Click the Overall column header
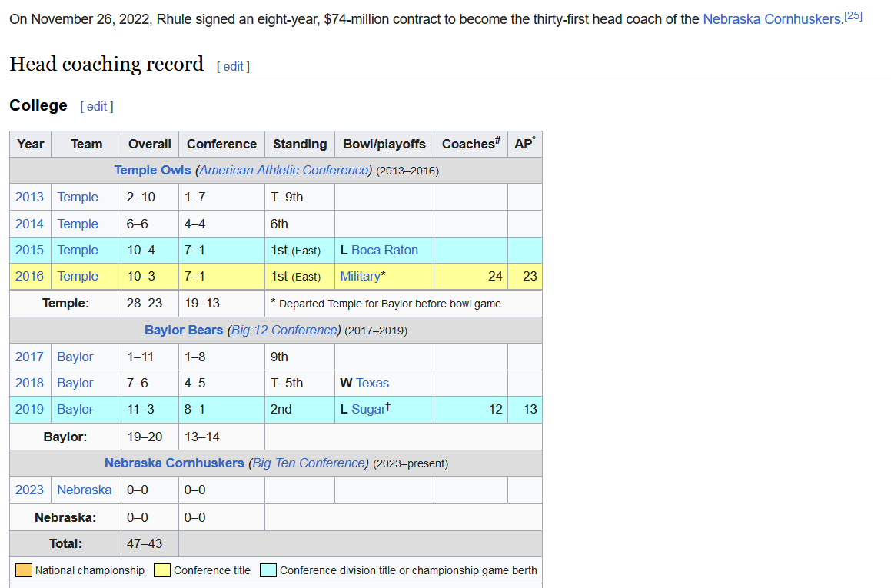The image size is (891, 588). click(x=149, y=145)
